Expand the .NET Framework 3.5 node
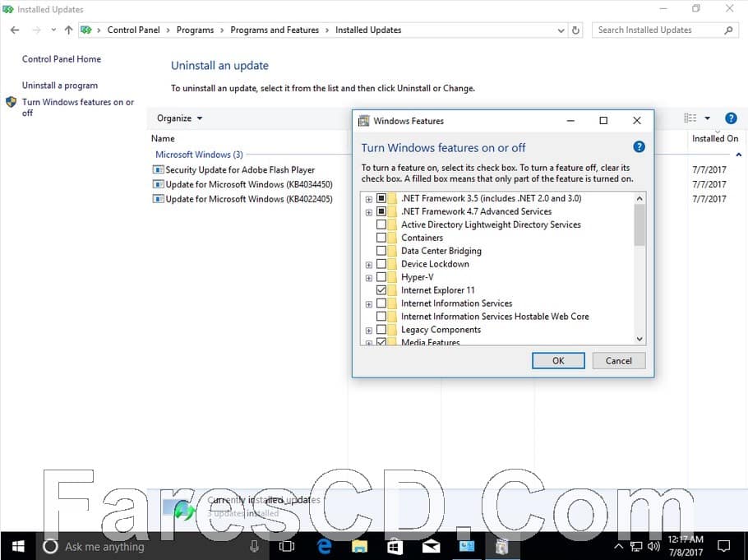Viewport: 748px width, 560px height. [x=369, y=199]
